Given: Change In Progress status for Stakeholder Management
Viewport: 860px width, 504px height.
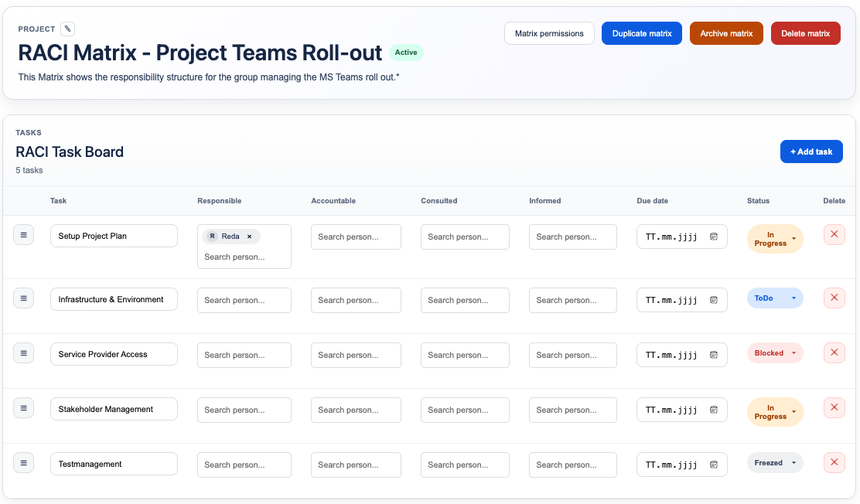Looking at the screenshot, I should coord(775,412).
